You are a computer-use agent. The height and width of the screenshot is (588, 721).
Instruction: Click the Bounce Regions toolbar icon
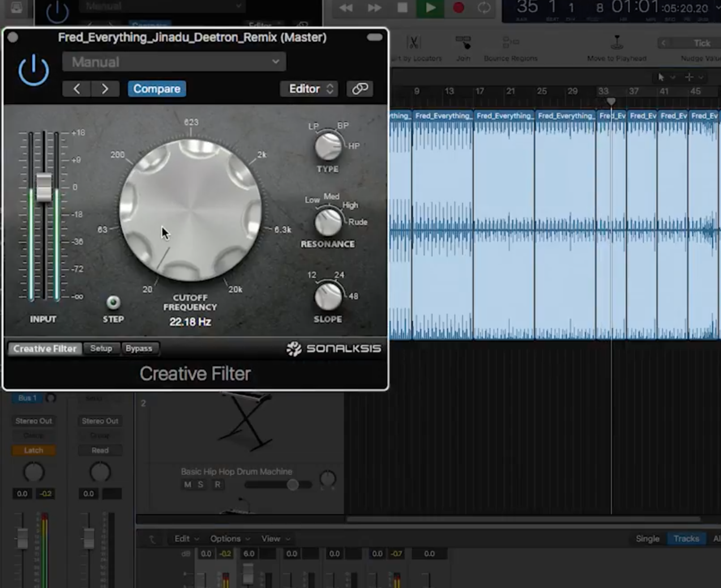click(511, 43)
